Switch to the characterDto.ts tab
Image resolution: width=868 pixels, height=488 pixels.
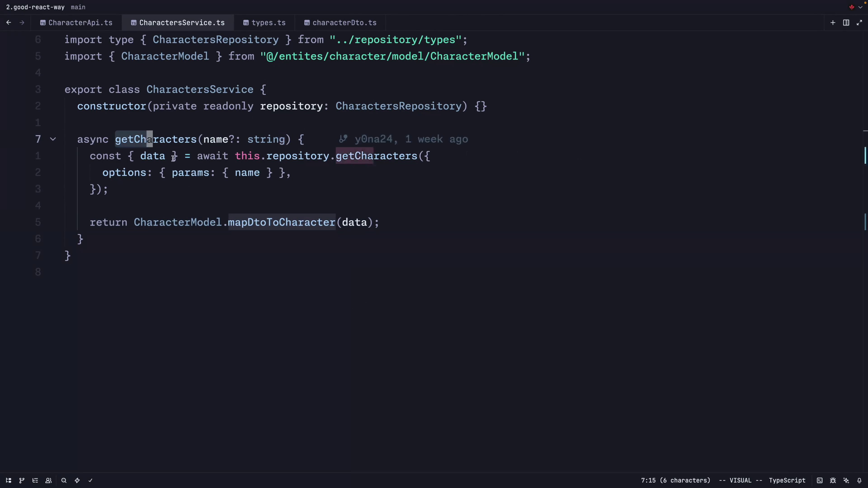(x=340, y=23)
